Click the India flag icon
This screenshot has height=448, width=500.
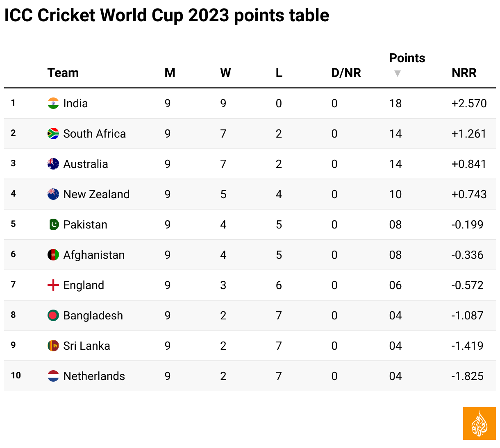[53, 103]
